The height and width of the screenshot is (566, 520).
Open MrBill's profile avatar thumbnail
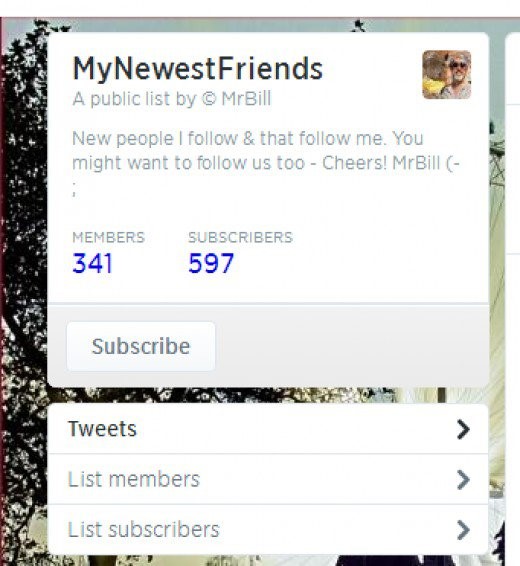(446, 74)
